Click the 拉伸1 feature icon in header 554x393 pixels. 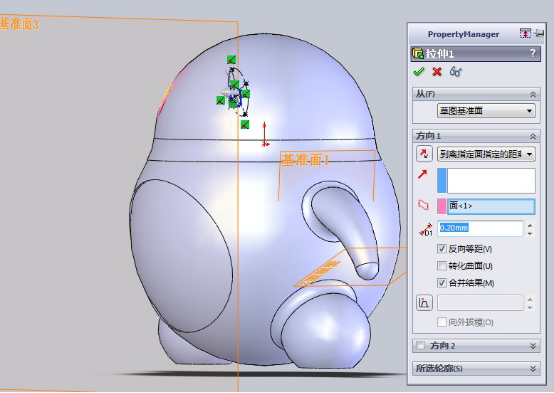tap(418, 54)
